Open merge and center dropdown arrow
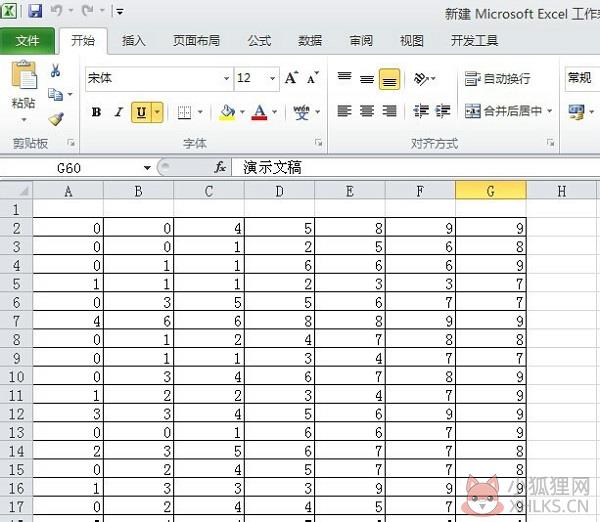 tap(549, 111)
